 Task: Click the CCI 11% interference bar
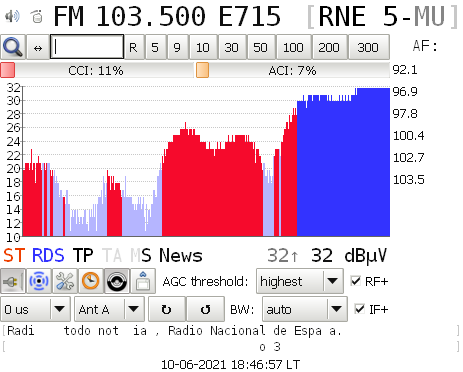(97, 70)
